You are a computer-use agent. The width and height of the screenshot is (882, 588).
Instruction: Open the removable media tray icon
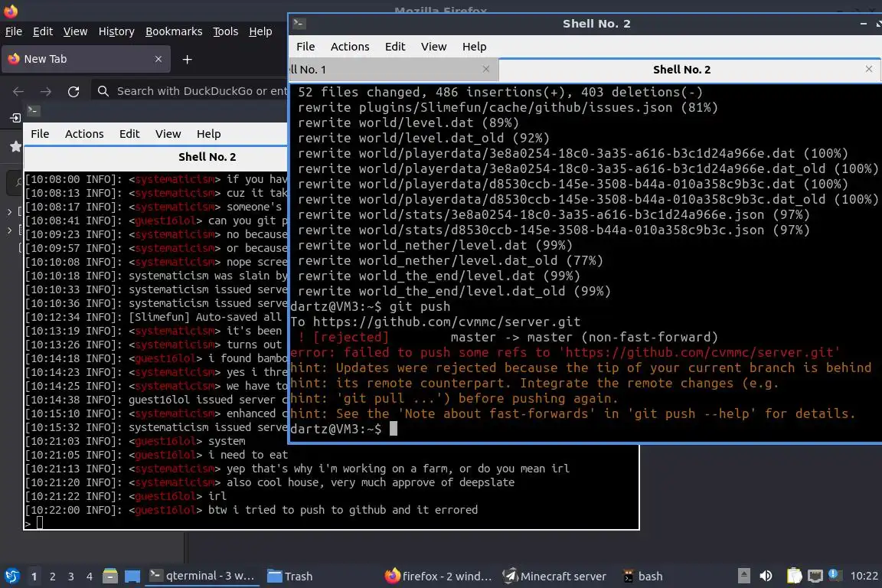click(743, 576)
